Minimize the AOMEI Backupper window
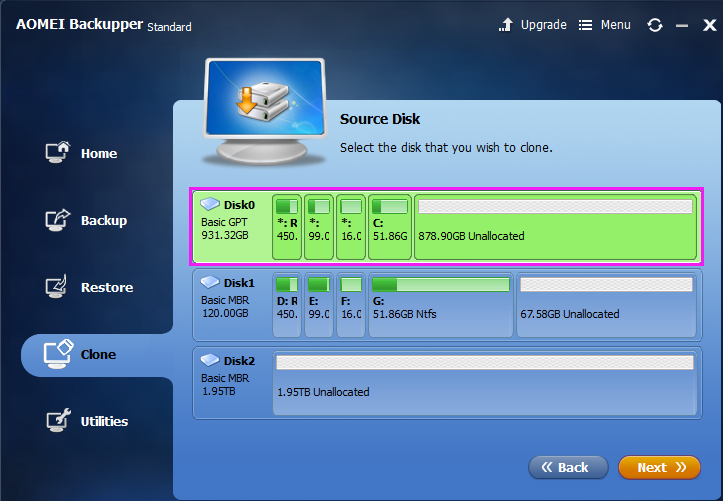The height and width of the screenshot is (501, 723). click(x=682, y=26)
